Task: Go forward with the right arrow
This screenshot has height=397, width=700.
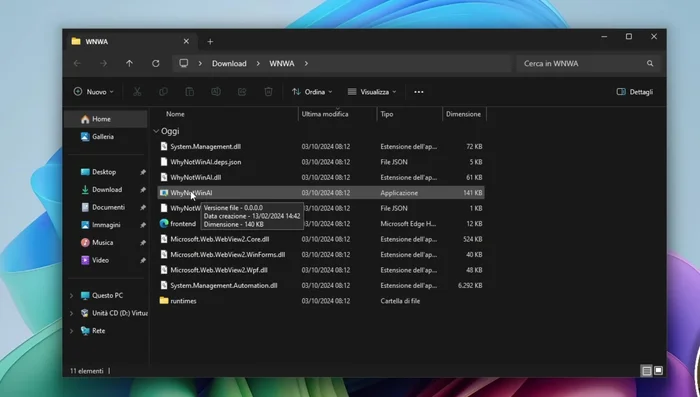Action: pyautogui.click(x=103, y=63)
